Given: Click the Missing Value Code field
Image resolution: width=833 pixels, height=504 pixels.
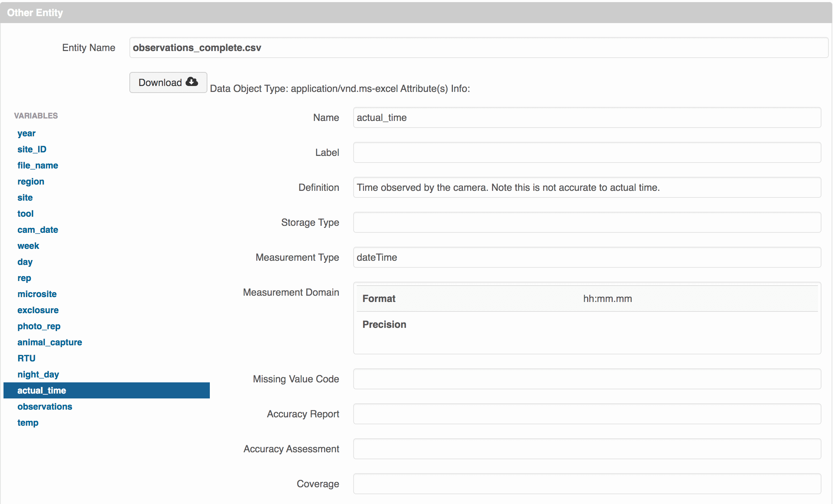Looking at the screenshot, I should click(587, 379).
